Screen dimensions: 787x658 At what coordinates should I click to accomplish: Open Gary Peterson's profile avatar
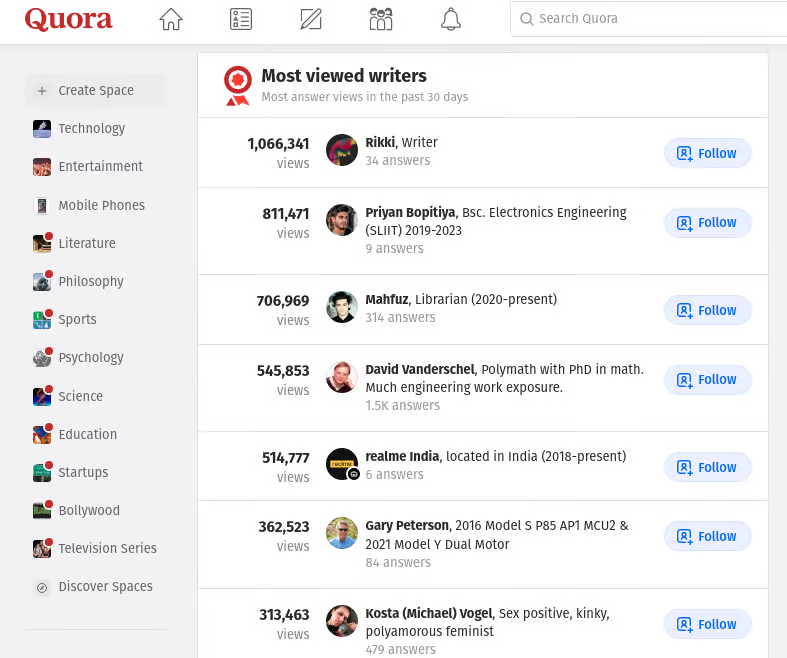tap(342, 533)
